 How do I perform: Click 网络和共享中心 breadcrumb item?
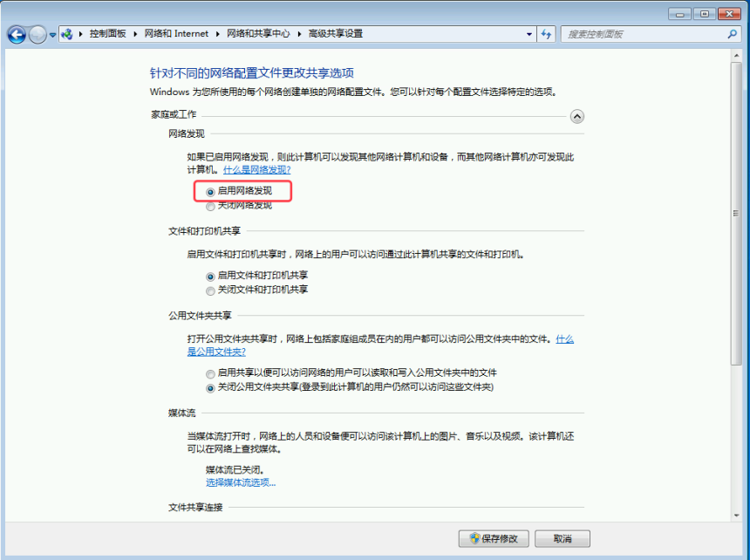(x=258, y=34)
